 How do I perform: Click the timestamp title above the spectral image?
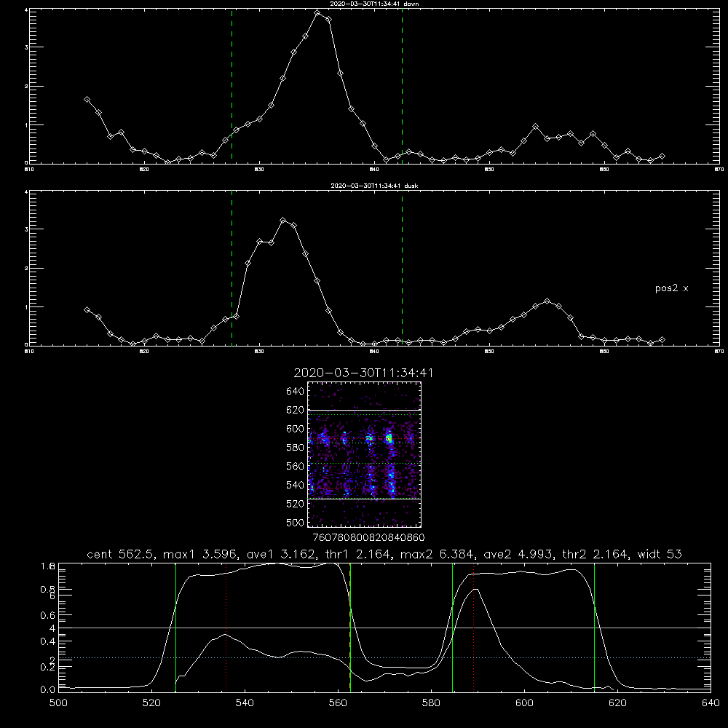363,373
